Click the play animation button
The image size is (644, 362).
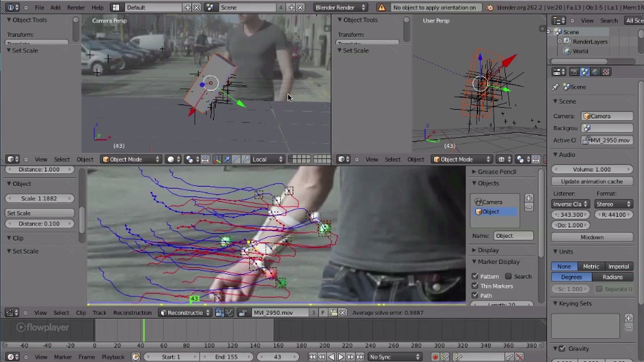341,357
